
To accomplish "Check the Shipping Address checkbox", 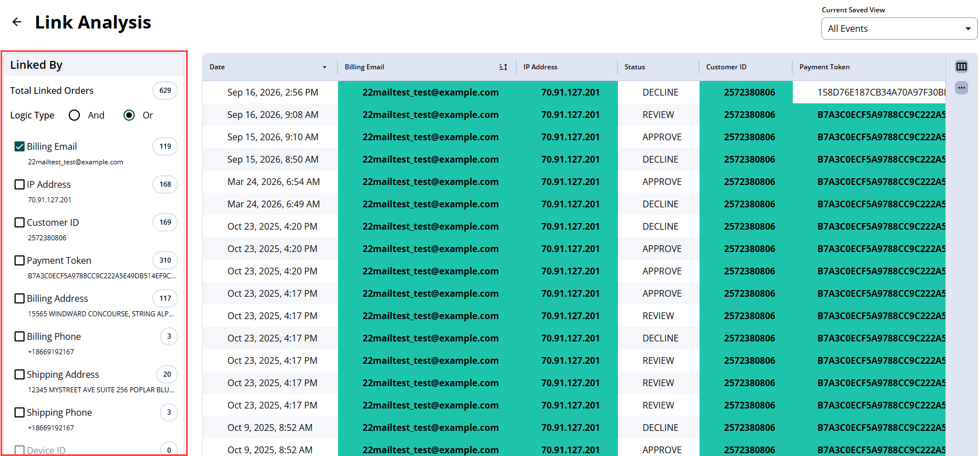I will (20, 374).
